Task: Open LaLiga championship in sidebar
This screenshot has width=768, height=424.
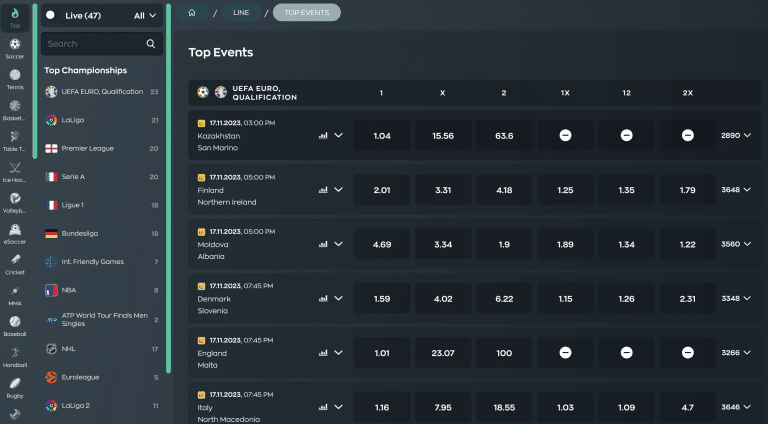Action: (102, 120)
